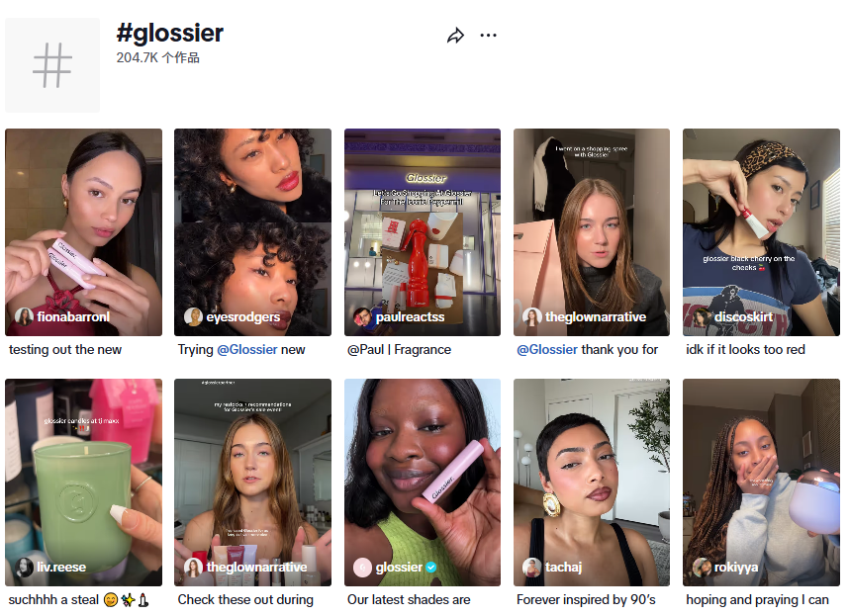Screen dimensions: 850x616
Task: Open the three-dot more options menu
Action: [488, 36]
